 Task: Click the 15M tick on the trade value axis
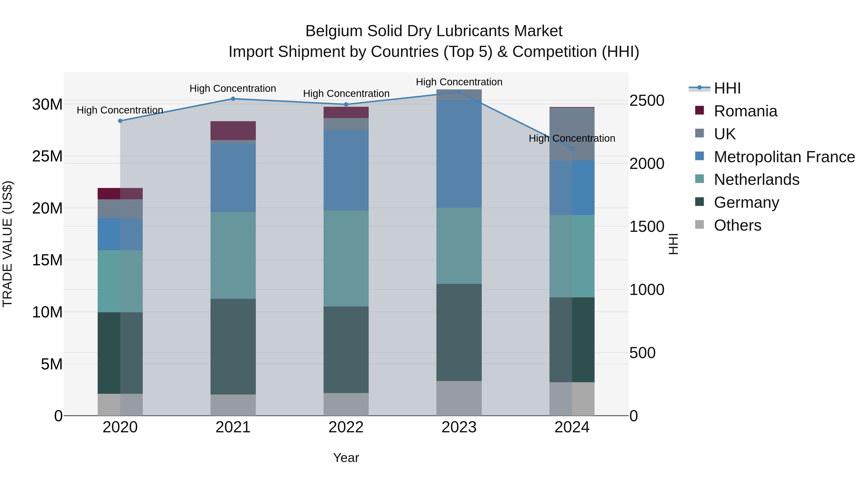(47, 260)
